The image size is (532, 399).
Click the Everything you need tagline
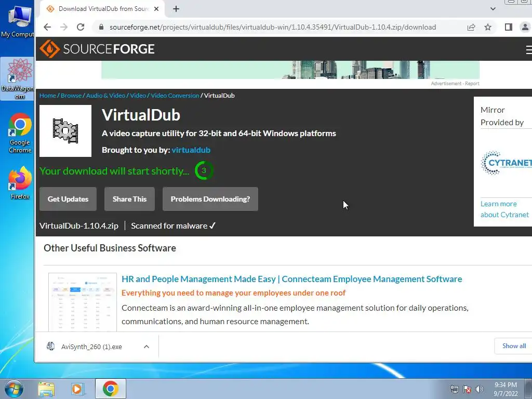point(233,293)
